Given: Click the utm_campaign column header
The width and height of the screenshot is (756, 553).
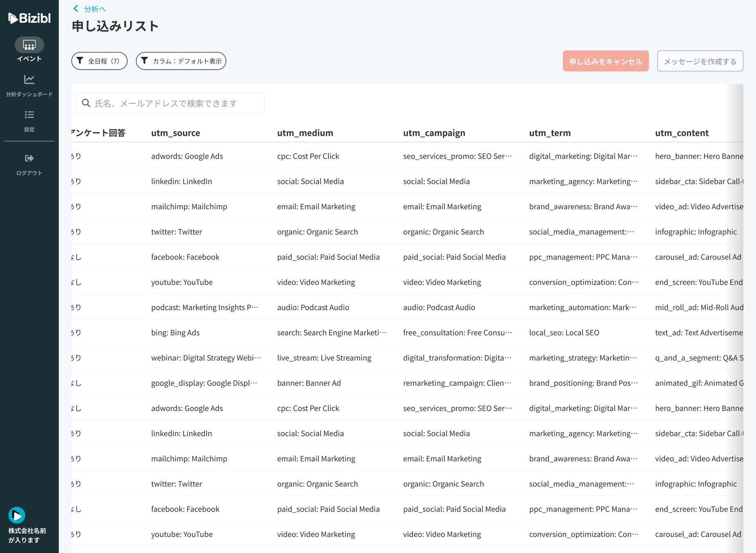Looking at the screenshot, I should [x=434, y=133].
